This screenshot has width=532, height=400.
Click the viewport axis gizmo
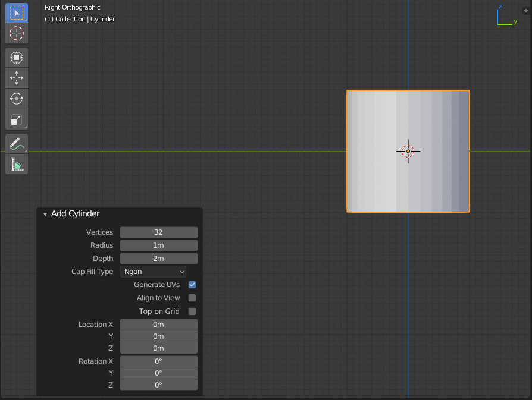pyautogui.click(x=506, y=16)
